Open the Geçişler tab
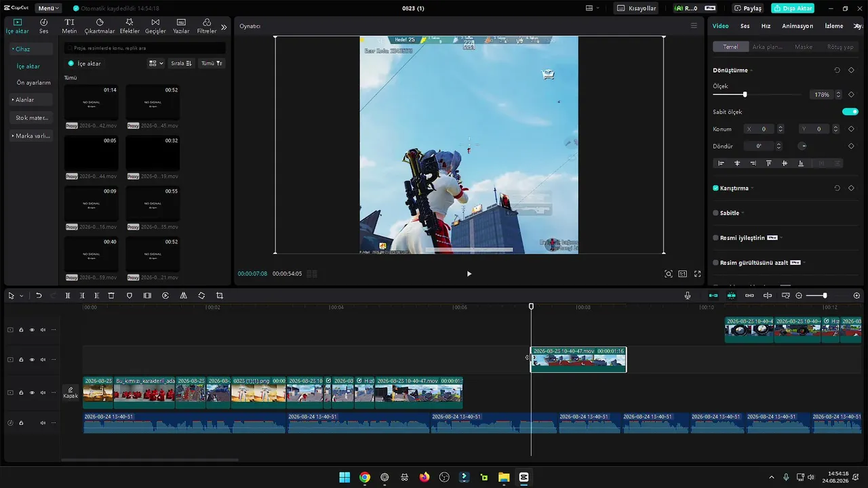This screenshot has width=868, height=488. [155, 26]
